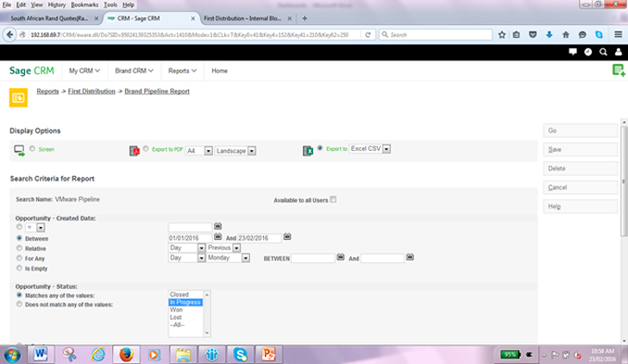Click the page vertical scrollbar thumb
Viewport: 628px width, 364px height.
coord(624,180)
